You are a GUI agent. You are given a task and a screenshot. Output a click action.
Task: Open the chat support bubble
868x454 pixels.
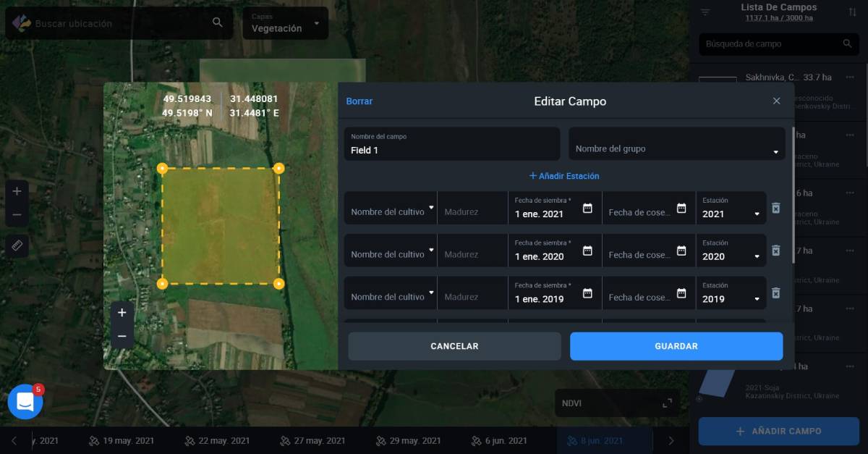point(25,401)
